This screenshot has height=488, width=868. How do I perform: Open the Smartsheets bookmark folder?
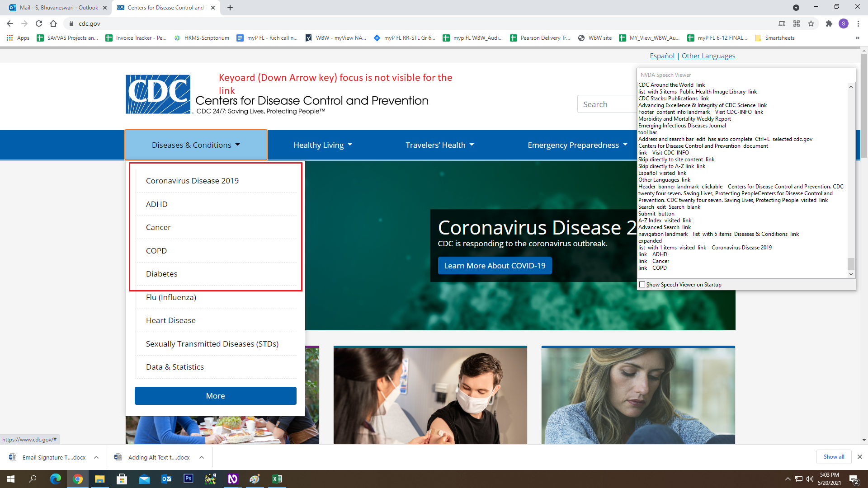[775, 38]
